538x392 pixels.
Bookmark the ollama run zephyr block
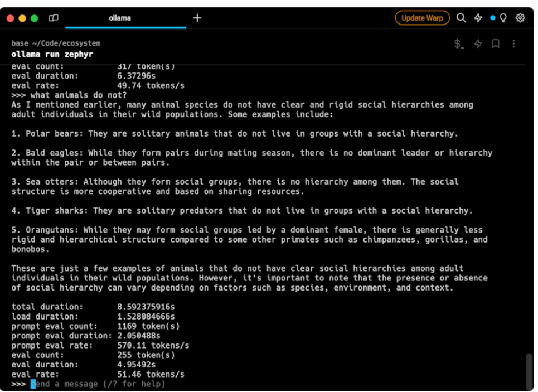click(496, 44)
